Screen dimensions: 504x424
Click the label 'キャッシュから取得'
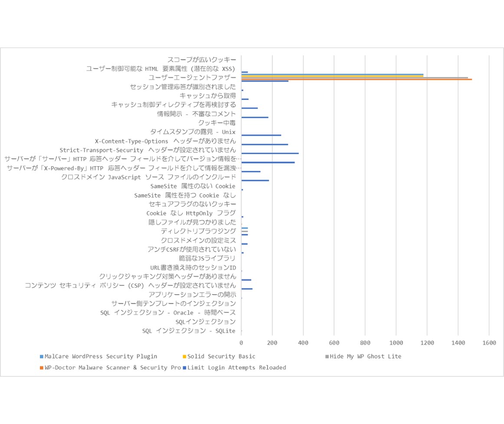tap(208, 96)
